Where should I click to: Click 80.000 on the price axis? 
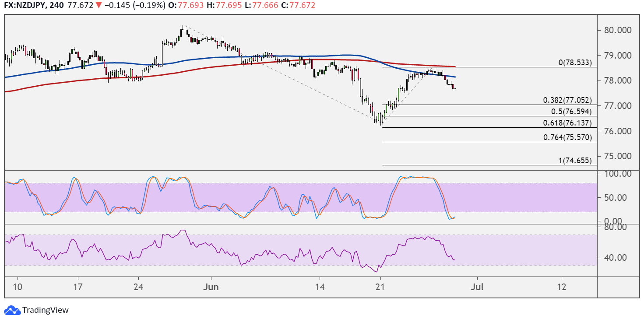pos(617,30)
